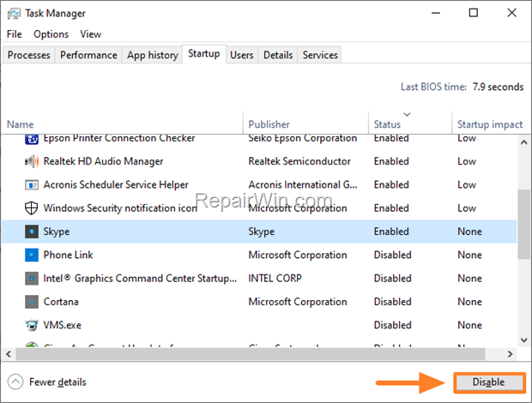Image resolution: width=532 pixels, height=403 pixels.
Task: Click the Windows Security shield icon
Action: point(32,208)
